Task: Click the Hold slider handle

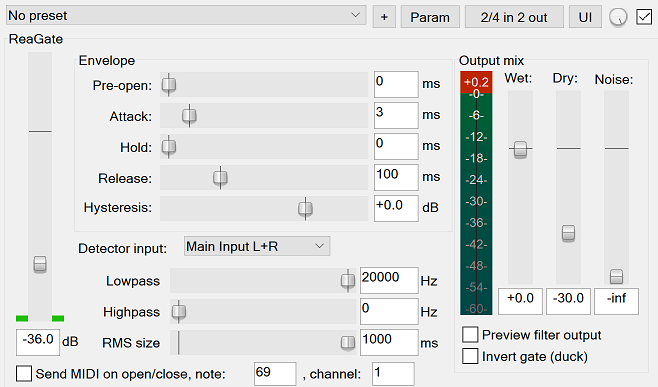Action: tap(169, 146)
